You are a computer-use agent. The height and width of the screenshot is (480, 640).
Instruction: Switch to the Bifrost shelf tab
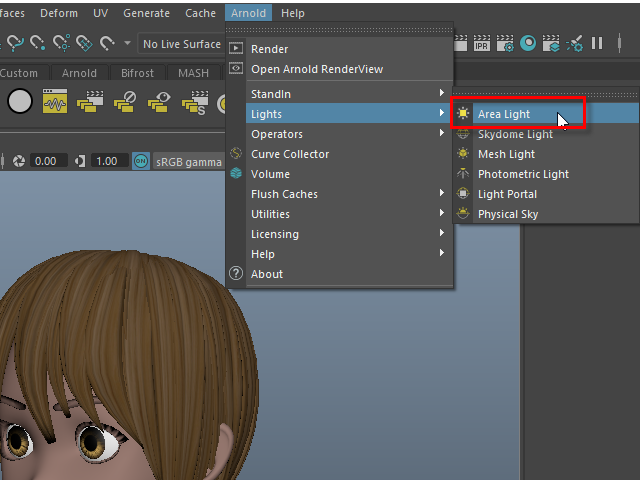138,73
